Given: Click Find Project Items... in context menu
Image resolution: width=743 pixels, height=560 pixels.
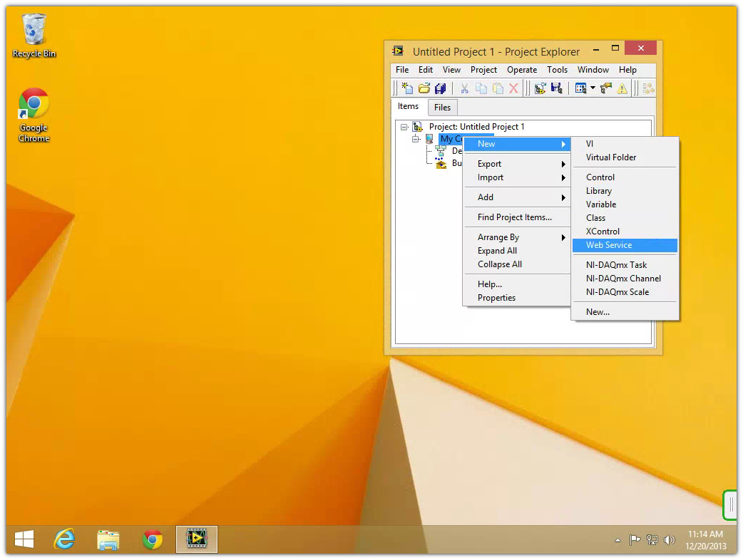Looking at the screenshot, I should 514,217.
